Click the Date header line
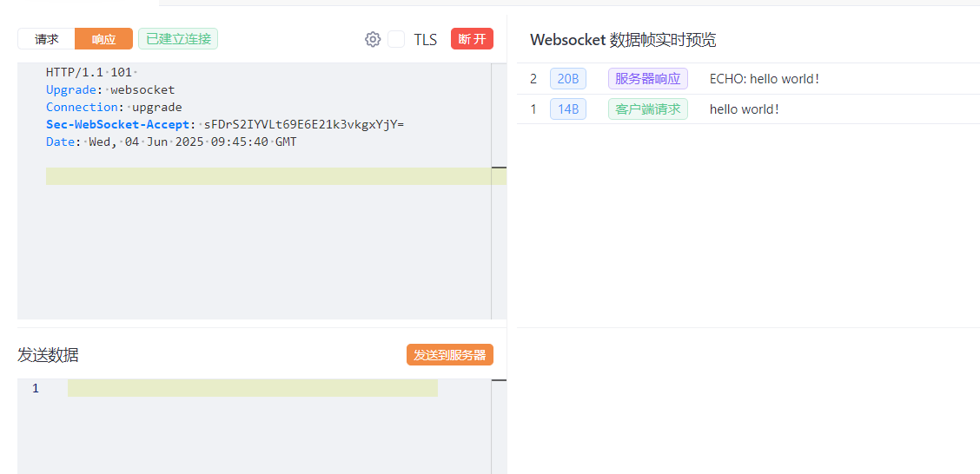This screenshot has height=474, width=980. (x=171, y=142)
